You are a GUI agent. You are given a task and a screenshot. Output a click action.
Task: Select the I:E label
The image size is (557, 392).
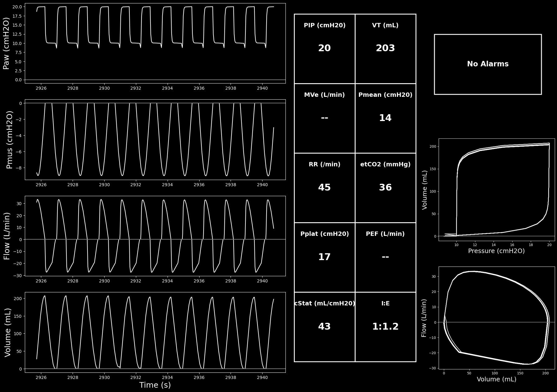click(385, 304)
